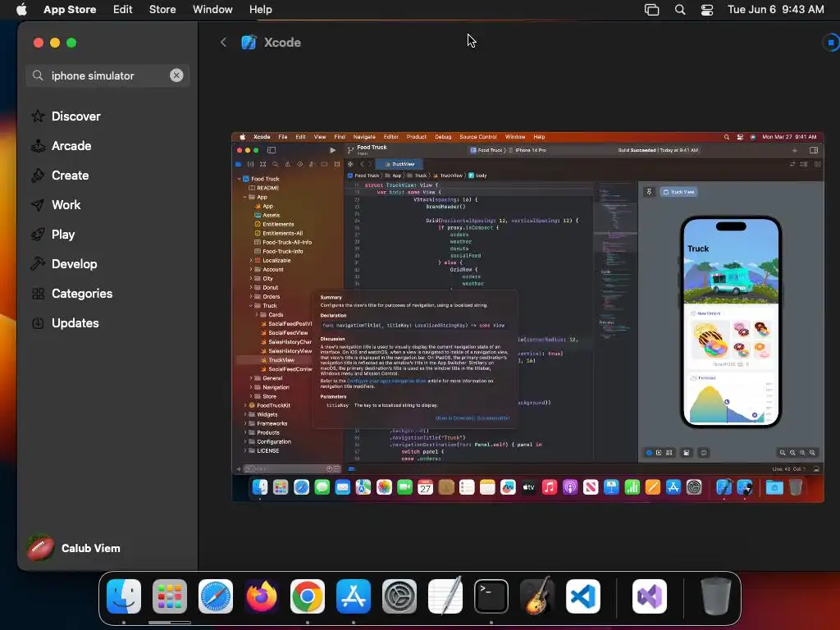Open the Calub Viem account
Screen dimensions: 840x630
74,548
